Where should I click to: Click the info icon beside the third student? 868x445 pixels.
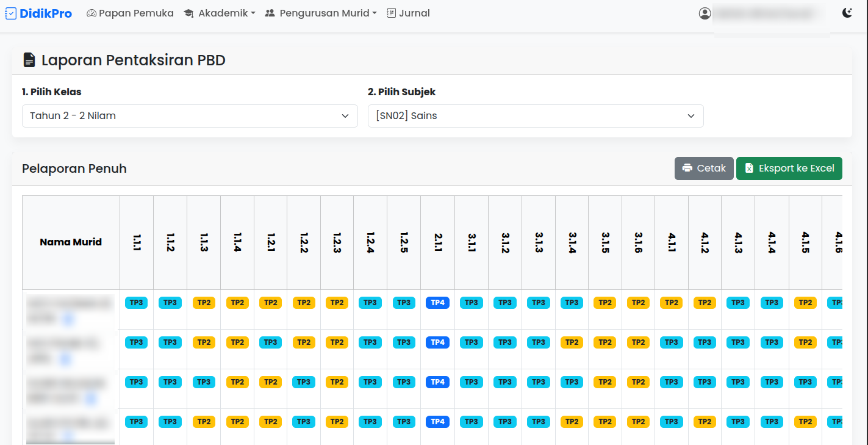pyautogui.click(x=91, y=397)
